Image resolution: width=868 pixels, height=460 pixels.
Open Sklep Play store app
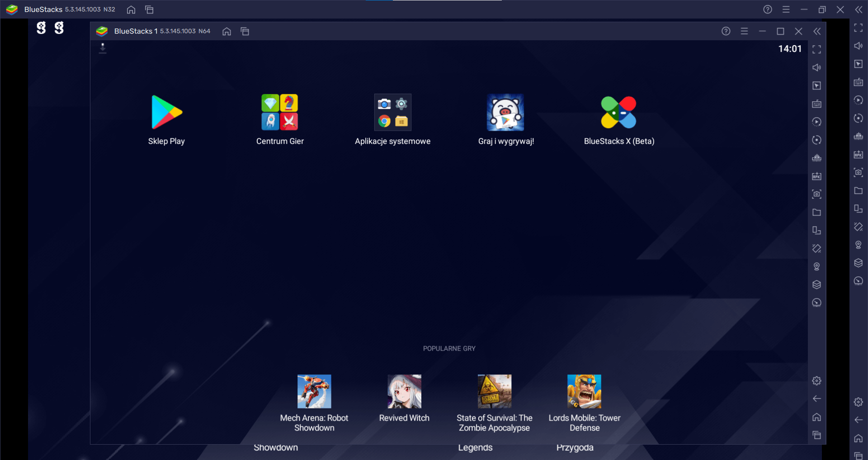coord(167,112)
